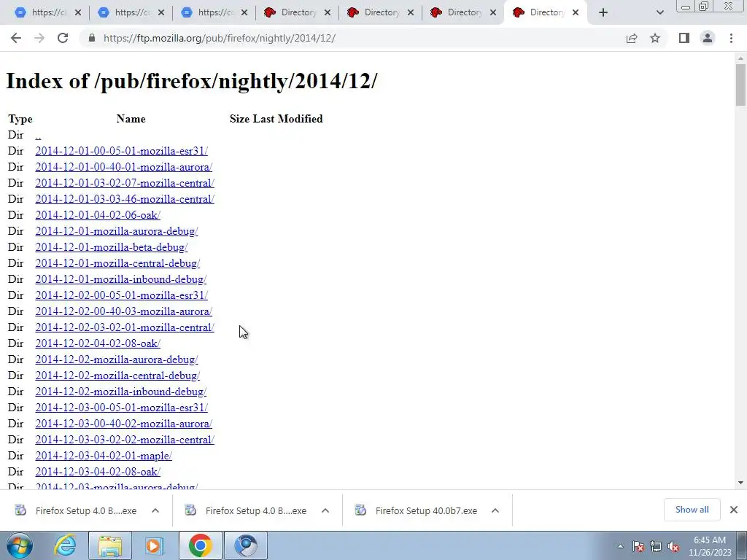Open 2014-12-02-04-02-08-oak folder
Viewport: 747px width, 560px height.
(x=98, y=343)
